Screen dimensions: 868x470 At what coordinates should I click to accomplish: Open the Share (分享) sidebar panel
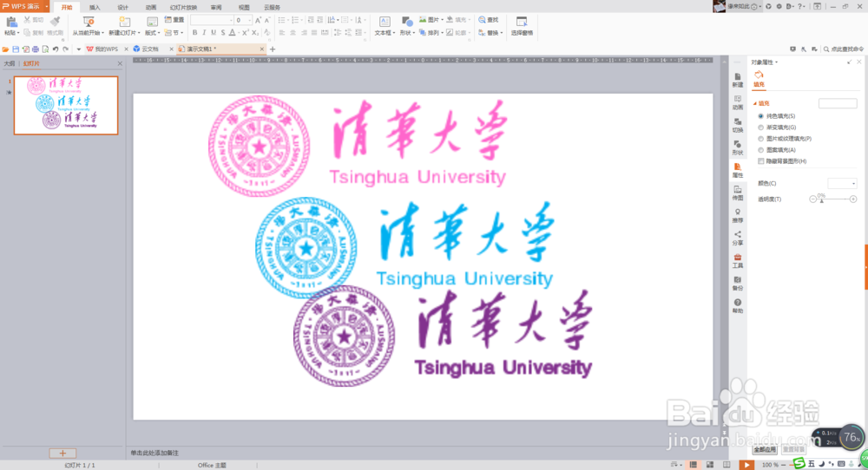click(737, 238)
